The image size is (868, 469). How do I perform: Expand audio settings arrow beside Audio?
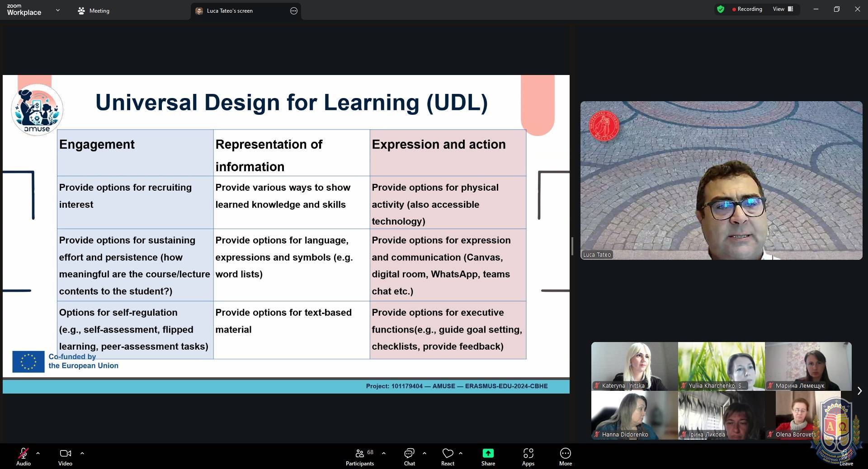[x=38, y=453]
